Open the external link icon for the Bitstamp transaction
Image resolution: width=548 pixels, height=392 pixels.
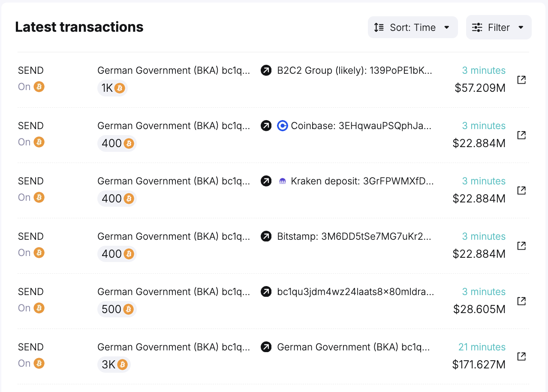521,246
